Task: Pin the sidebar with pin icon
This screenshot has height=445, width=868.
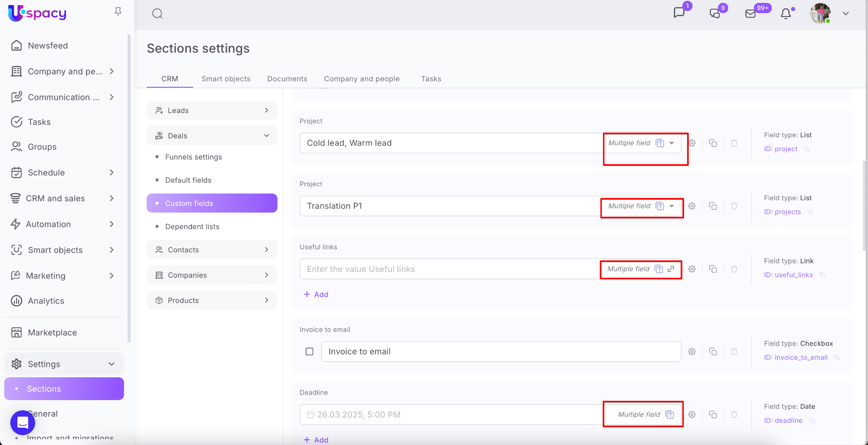Action: click(x=118, y=12)
